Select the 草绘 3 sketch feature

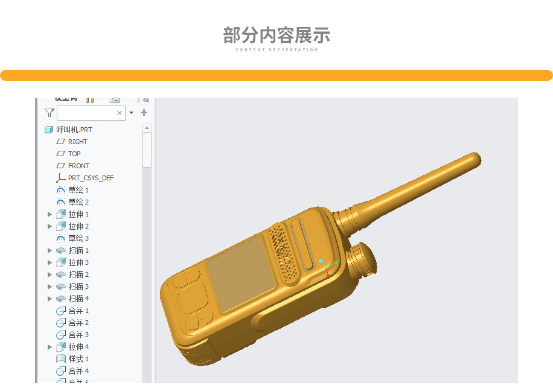[x=72, y=238]
